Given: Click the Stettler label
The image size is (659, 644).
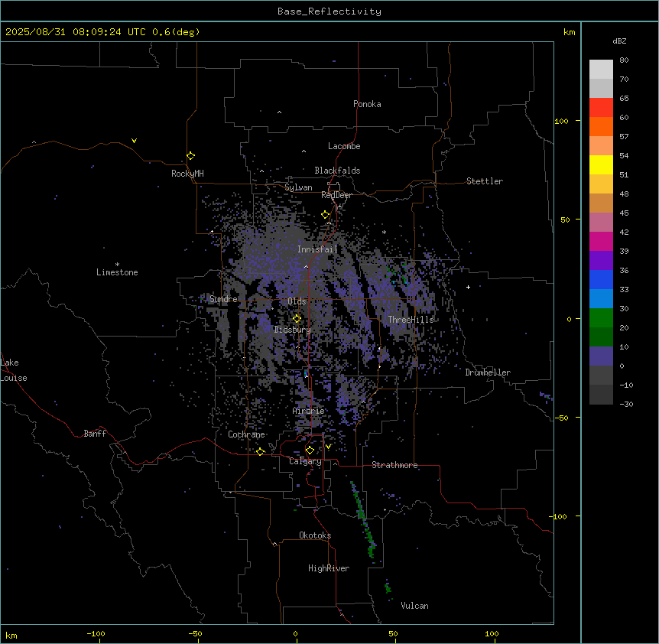Looking at the screenshot, I should pyautogui.click(x=485, y=181).
